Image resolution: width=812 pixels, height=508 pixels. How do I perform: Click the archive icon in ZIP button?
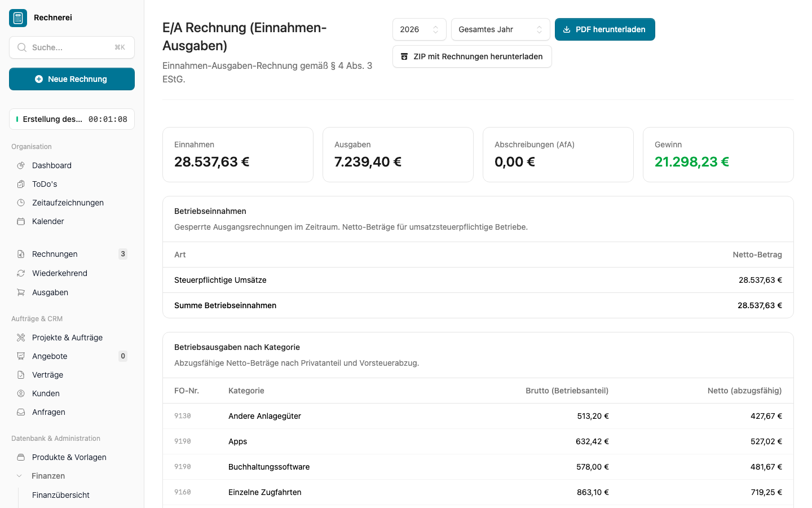(404, 56)
